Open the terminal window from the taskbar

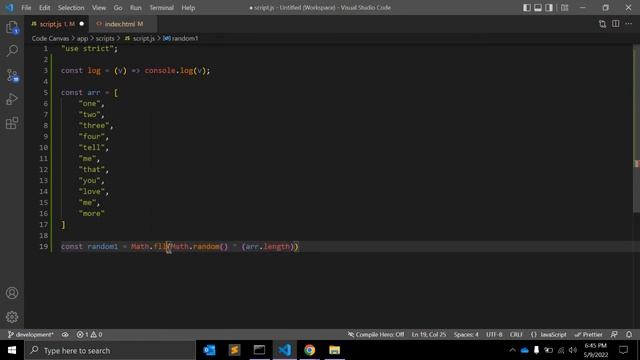point(259,350)
